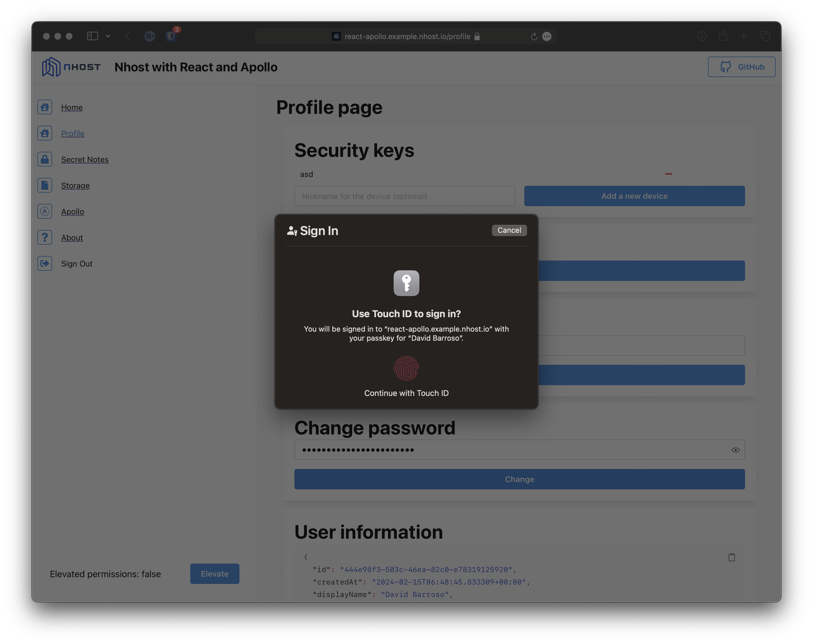Cancel the Sign In dialog
The width and height of the screenshot is (813, 644).
(x=509, y=230)
